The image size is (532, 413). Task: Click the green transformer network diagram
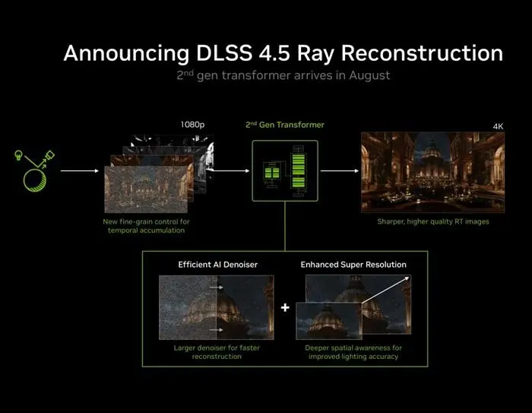(285, 171)
